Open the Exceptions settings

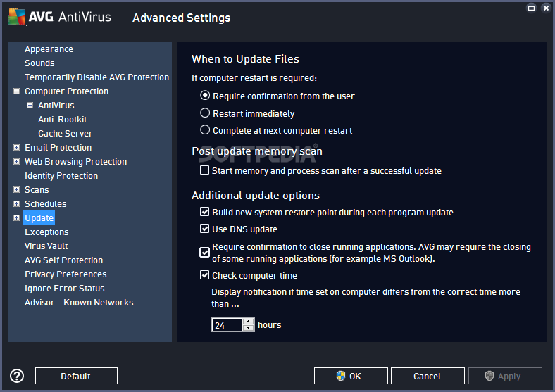click(46, 232)
